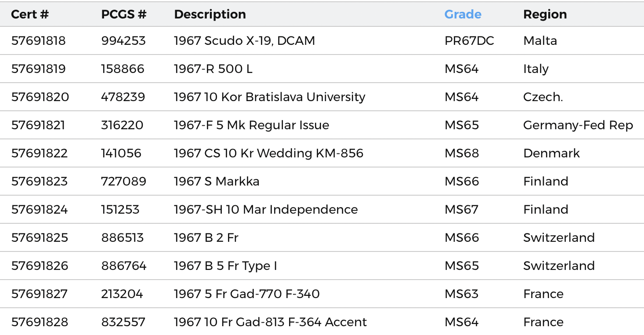Click the Region column header
Screen dimensions: 644x335
pos(545,14)
